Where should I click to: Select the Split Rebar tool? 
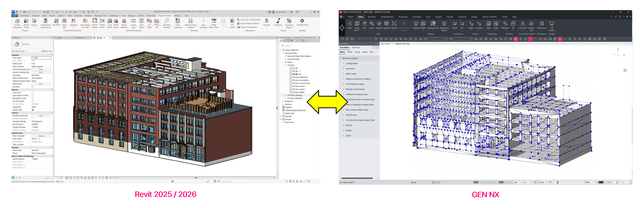(x=142, y=23)
